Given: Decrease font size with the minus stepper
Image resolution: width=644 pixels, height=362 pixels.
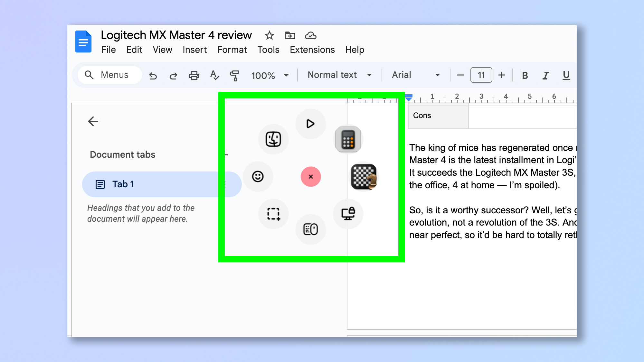Looking at the screenshot, I should (x=460, y=75).
